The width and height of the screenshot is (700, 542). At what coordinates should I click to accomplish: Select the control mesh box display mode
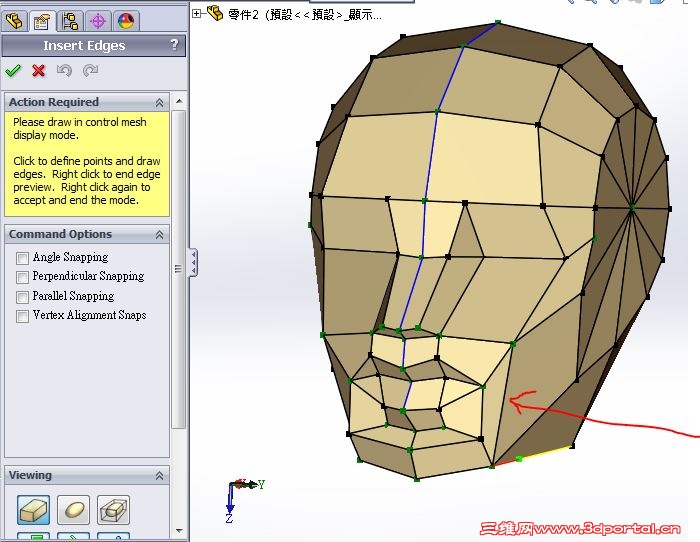click(x=33, y=509)
